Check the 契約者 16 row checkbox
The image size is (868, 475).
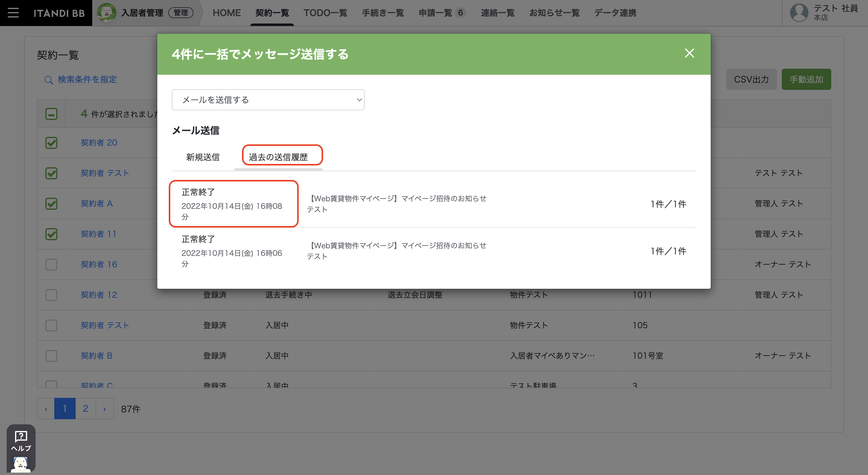tap(51, 264)
